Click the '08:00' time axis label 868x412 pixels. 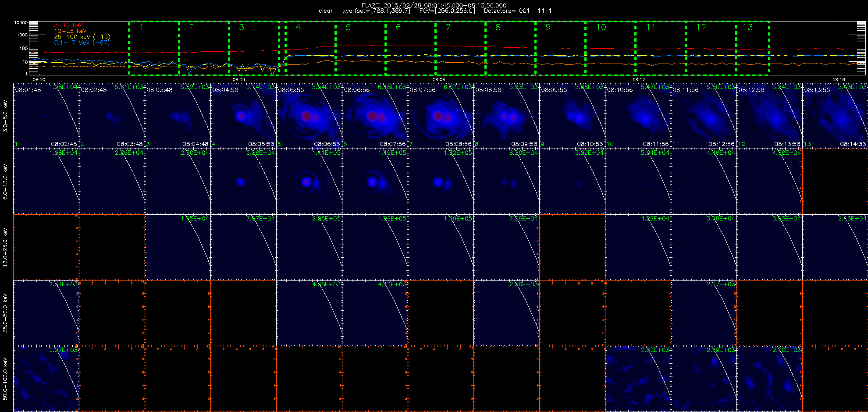coord(39,79)
